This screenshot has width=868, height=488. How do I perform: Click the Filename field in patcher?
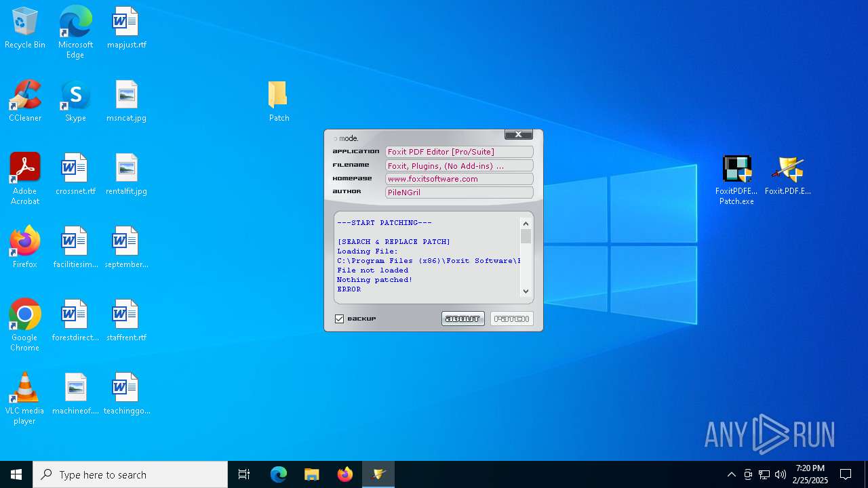(x=459, y=165)
